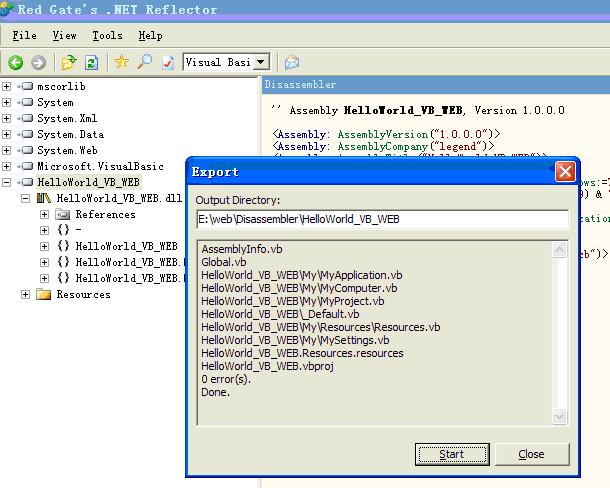
Task: Click the References folder icon
Action: (62, 214)
